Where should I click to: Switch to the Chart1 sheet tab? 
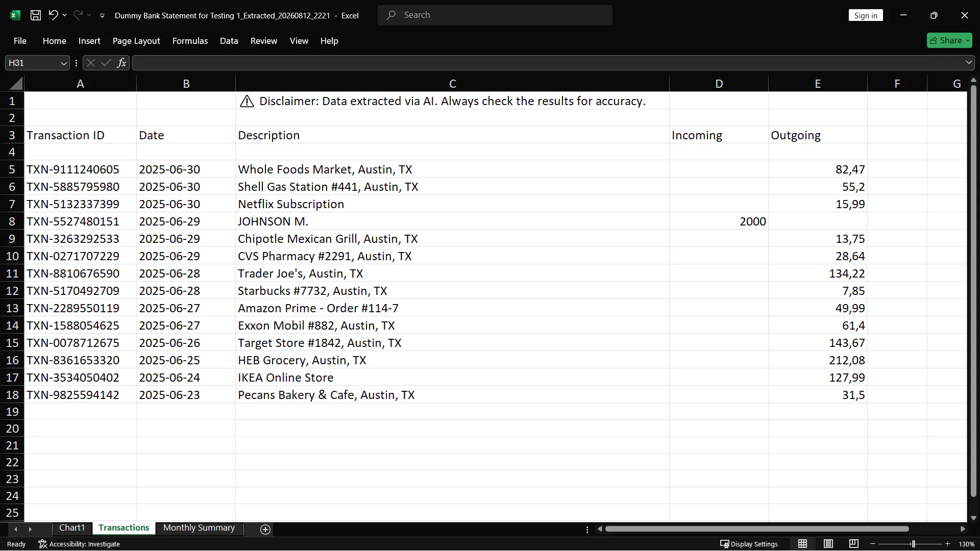click(x=72, y=528)
